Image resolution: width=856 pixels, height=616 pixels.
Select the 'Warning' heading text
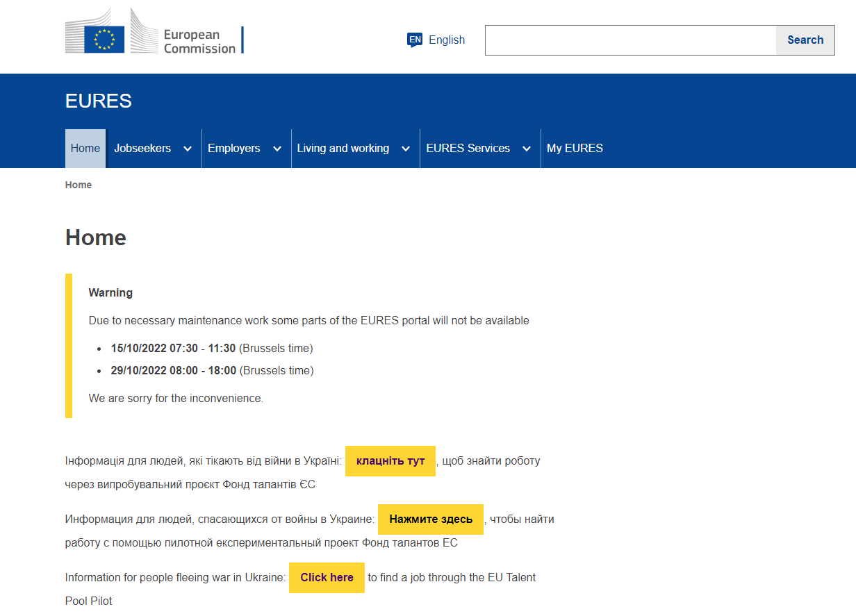110,293
